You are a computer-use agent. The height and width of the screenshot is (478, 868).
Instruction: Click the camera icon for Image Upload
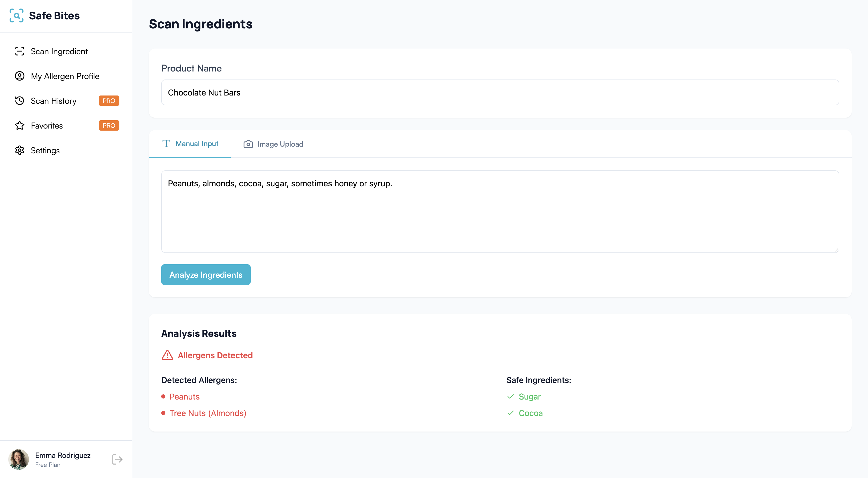pyautogui.click(x=248, y=144)
